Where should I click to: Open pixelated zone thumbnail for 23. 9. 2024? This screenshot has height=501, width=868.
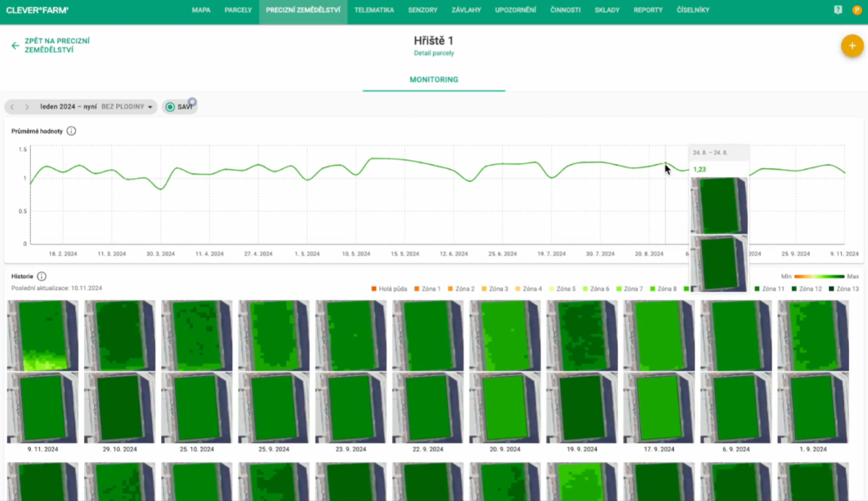click(351, 336)
